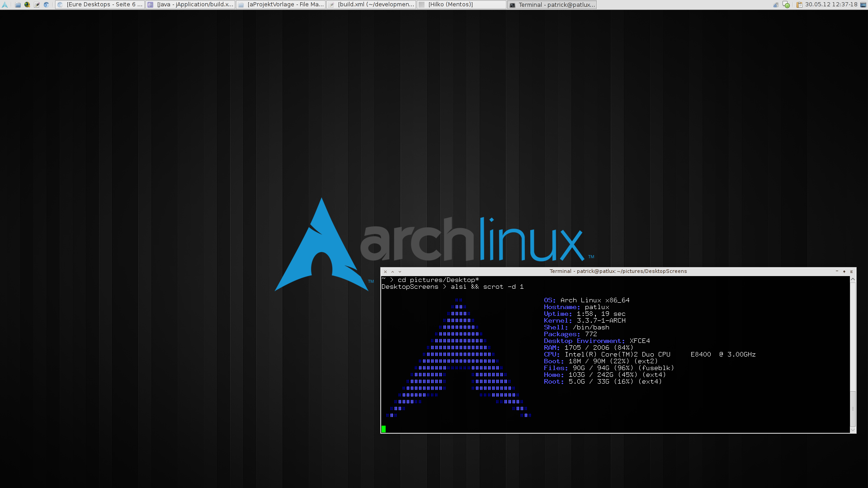
Task: Click the panel date and time clock
Action: pyautogui.click(x=831, y=5)
